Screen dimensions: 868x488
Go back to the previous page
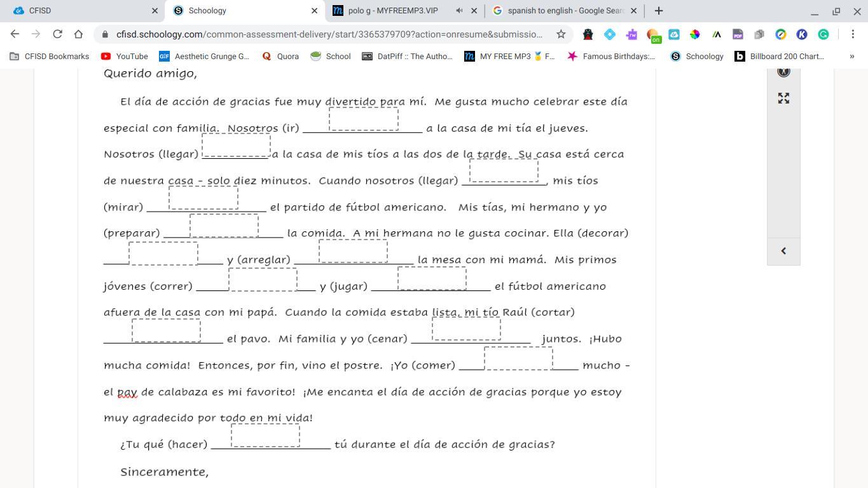tap(15, 34)
